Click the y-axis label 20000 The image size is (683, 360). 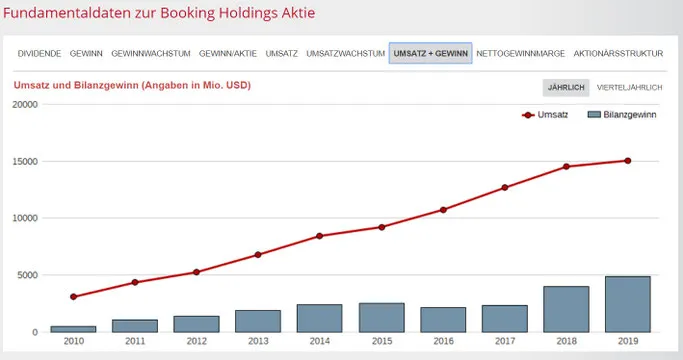click(x=25, y=105)
